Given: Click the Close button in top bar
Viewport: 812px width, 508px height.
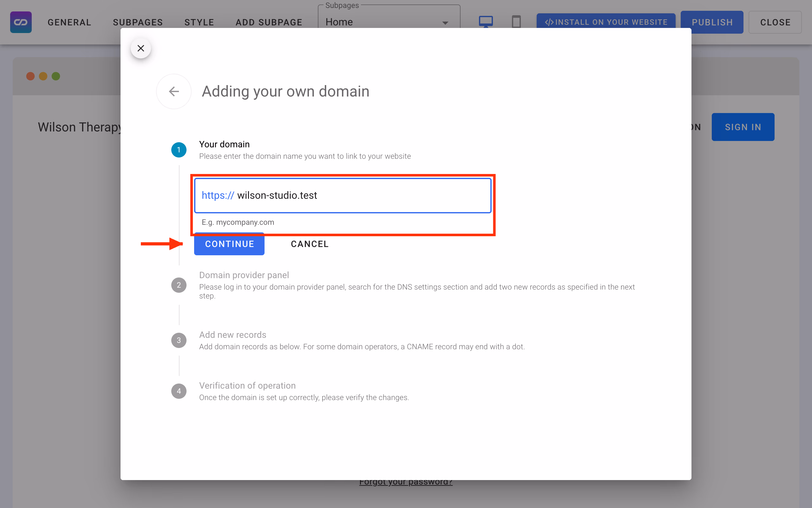Looking at the screenshot, I should click(775, 22).
